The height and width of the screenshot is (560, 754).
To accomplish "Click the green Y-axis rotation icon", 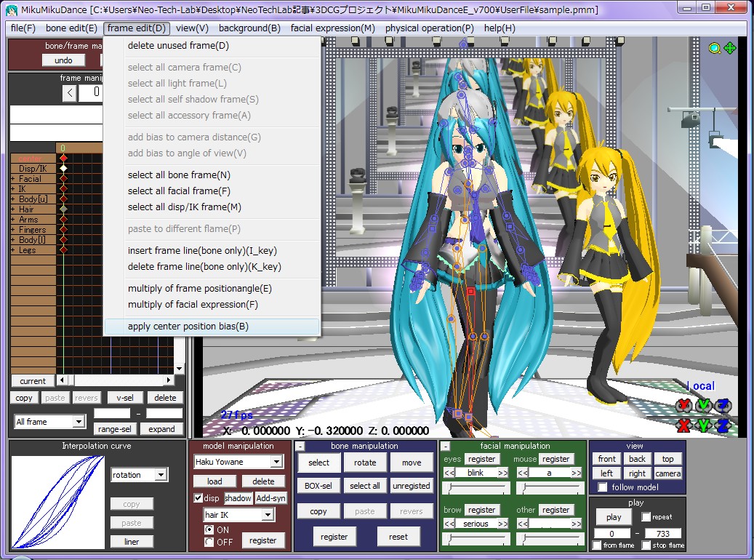I will pos(703,406).
